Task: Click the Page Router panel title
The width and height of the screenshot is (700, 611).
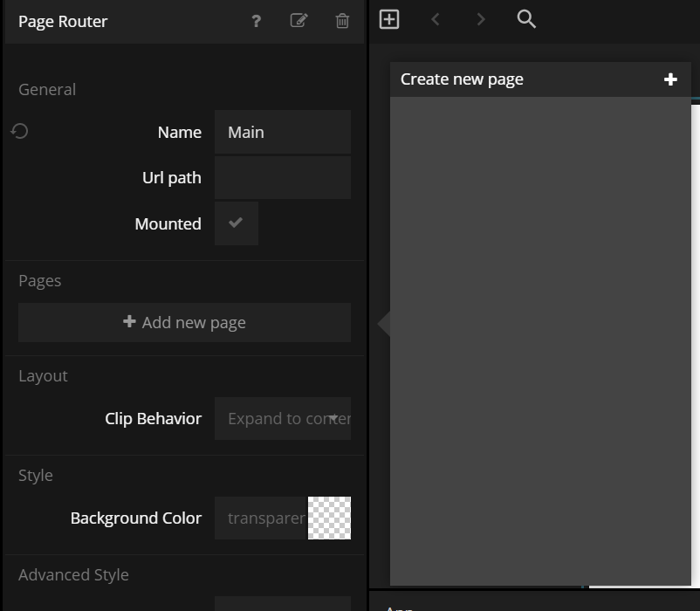Action: click(x=63, y=22)
